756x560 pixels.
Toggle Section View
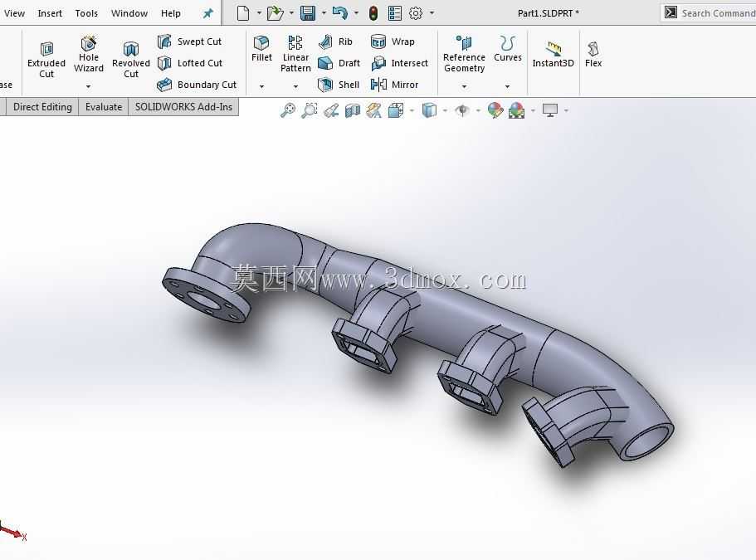353,110
